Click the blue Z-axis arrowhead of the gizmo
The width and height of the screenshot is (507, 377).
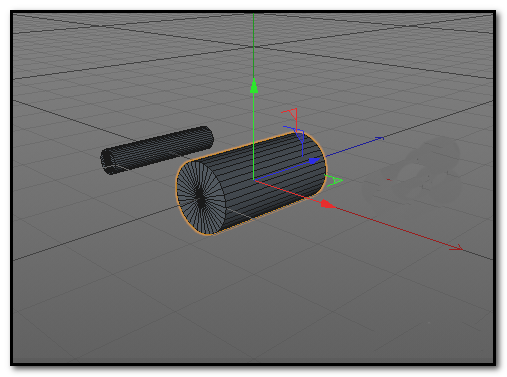[314, 161]
